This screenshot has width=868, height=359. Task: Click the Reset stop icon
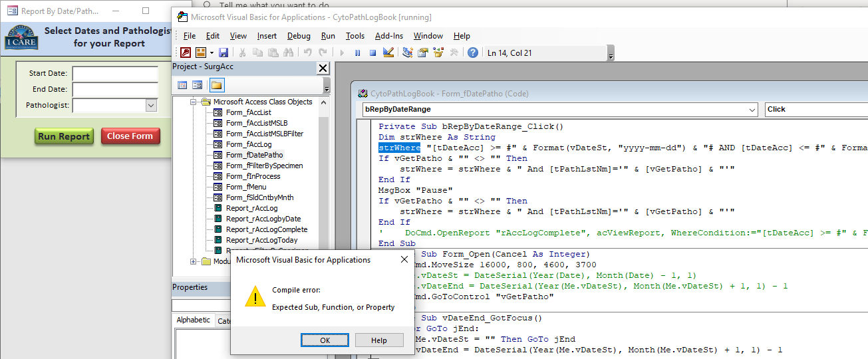click(372, 53)
